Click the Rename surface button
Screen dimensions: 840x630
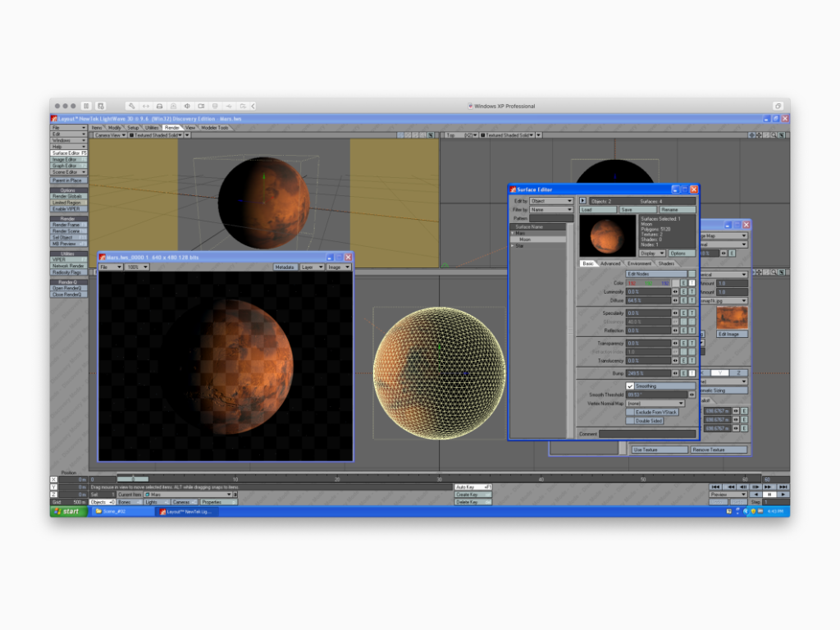pos(677,209)
